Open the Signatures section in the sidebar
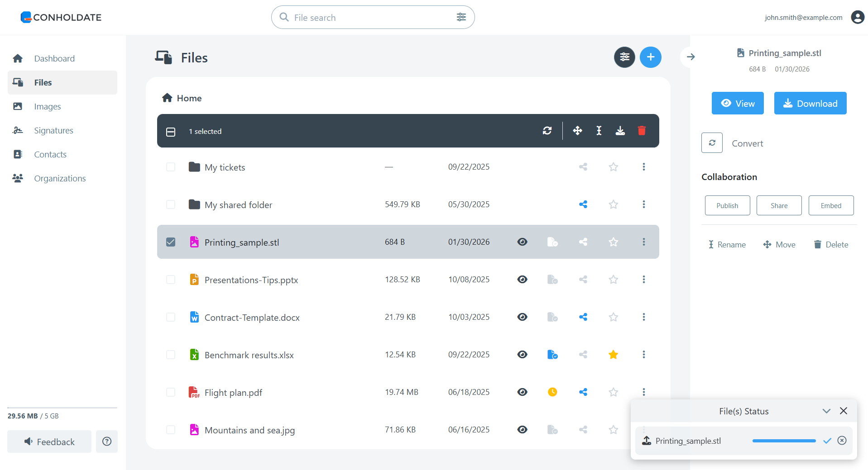This screenshot has height=470, width=868. point(53,130)
